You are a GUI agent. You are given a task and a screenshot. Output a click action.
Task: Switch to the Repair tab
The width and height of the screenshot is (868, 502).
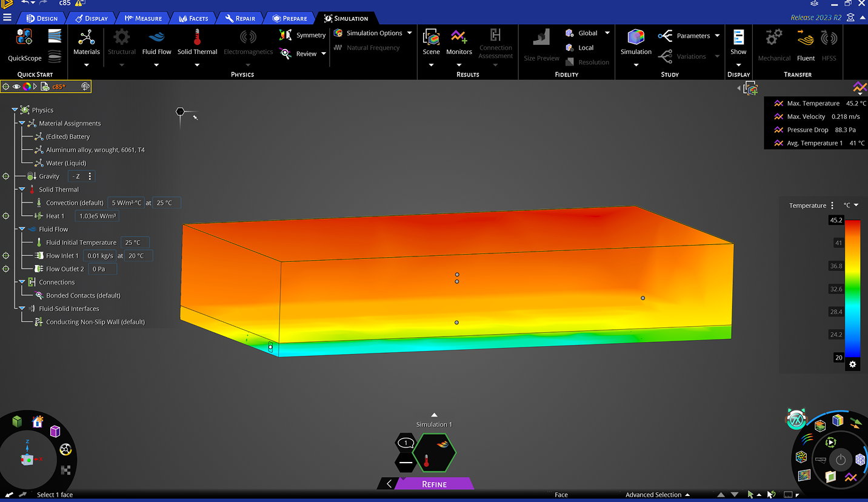tap(240, 18)
